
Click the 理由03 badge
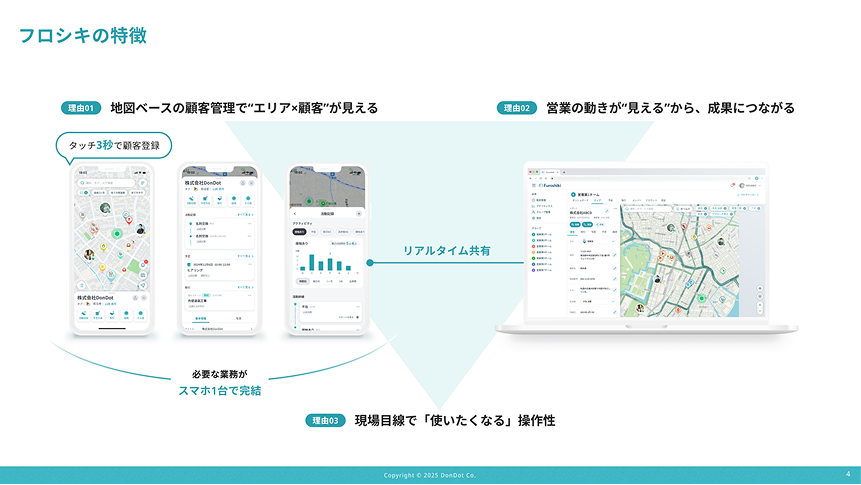point(325,421)
